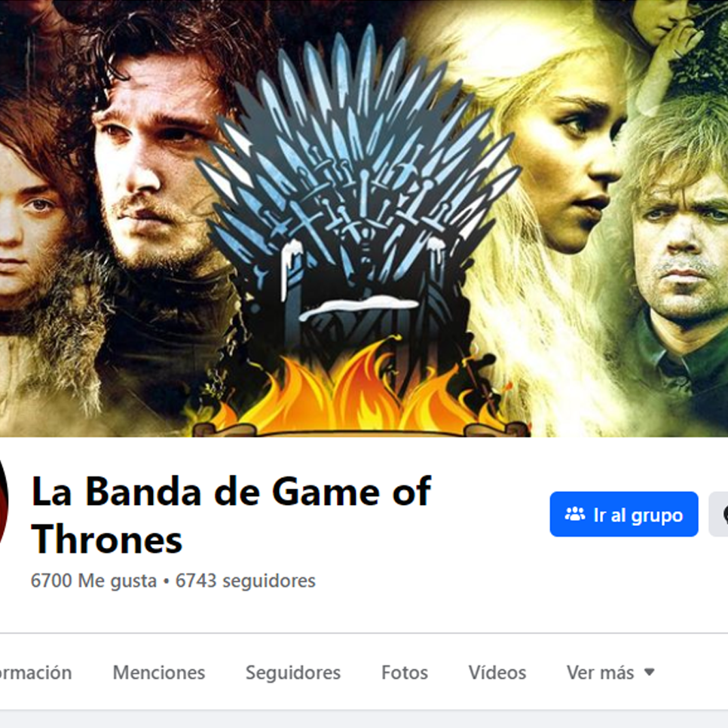Click the page title La Banda de Game of Thrones
728x728 pixels.
(x=231, y=515)
